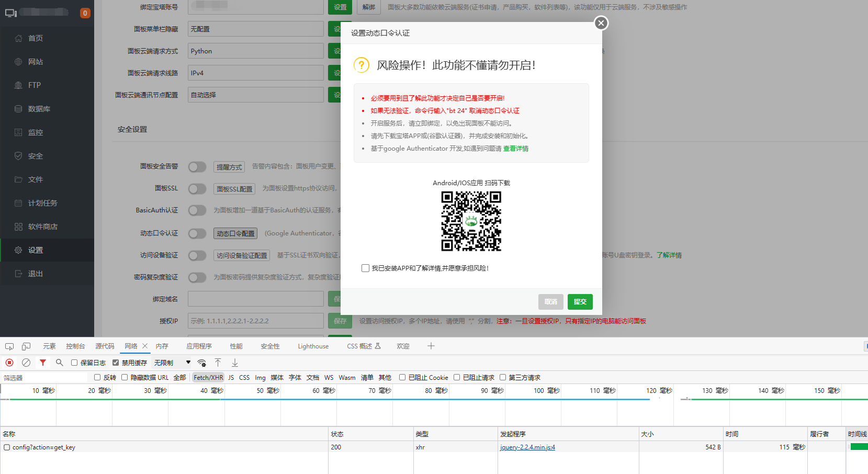Viewport: 868px width, 474px height.
Task: Toggle the 密码复杂度验证 switch
Action: [197, 277]
